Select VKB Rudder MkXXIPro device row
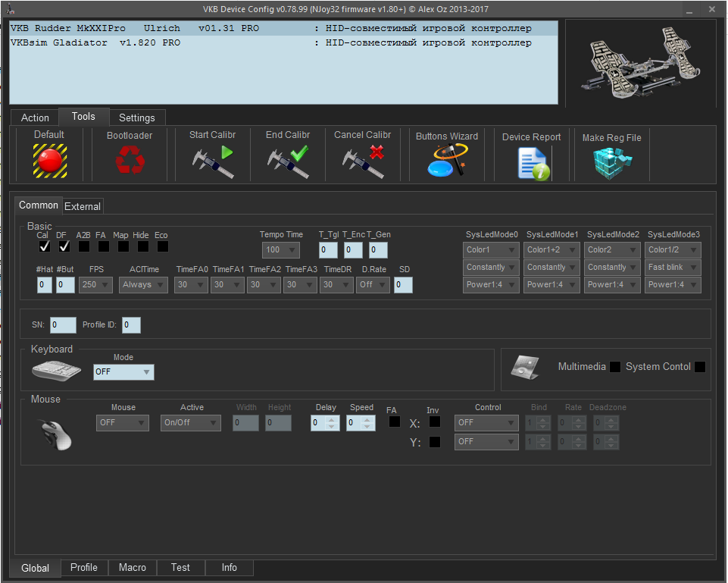728x583 pixels. 283,28
